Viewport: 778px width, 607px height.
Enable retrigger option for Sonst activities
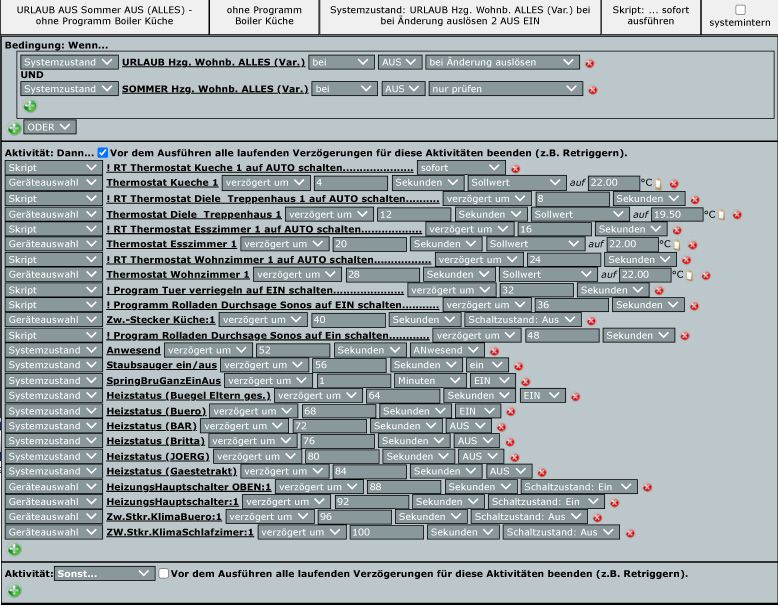[x=164, y=574]
